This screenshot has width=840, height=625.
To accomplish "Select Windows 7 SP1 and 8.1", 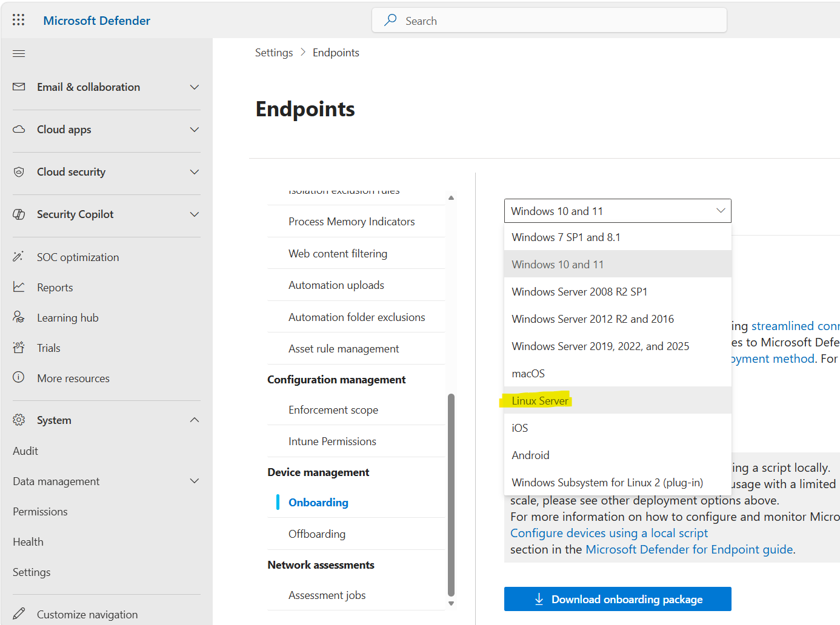I will click(x=618, y=237).
